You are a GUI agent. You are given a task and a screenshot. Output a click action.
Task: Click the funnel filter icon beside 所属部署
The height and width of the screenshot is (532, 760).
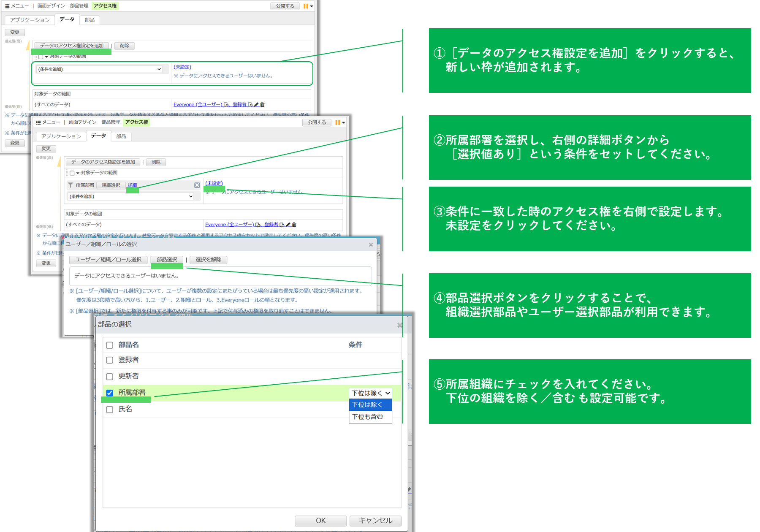tap(71, 185)
